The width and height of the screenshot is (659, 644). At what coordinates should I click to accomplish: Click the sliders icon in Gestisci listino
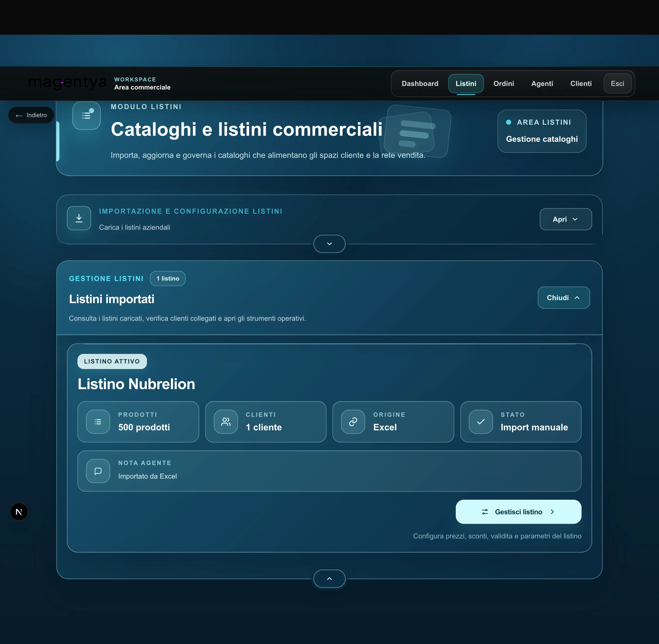tap(485, 512)
